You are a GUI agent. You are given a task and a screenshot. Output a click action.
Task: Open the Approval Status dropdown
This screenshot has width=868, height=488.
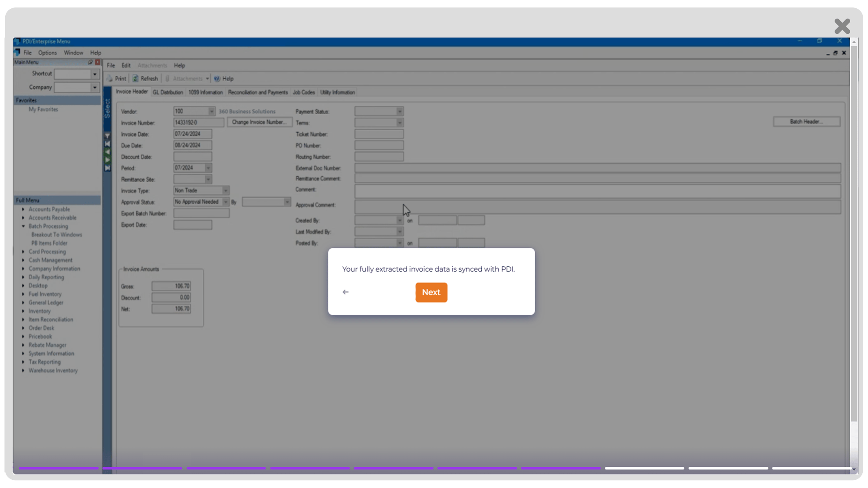pyautogui.click(x=225, y=202)
